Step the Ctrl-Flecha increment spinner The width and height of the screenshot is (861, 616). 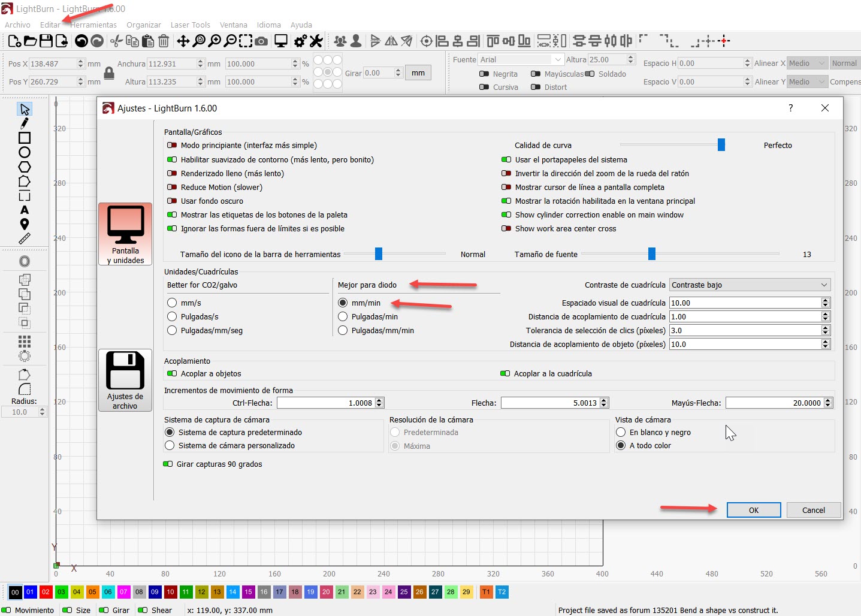click(x=379, y=403)
